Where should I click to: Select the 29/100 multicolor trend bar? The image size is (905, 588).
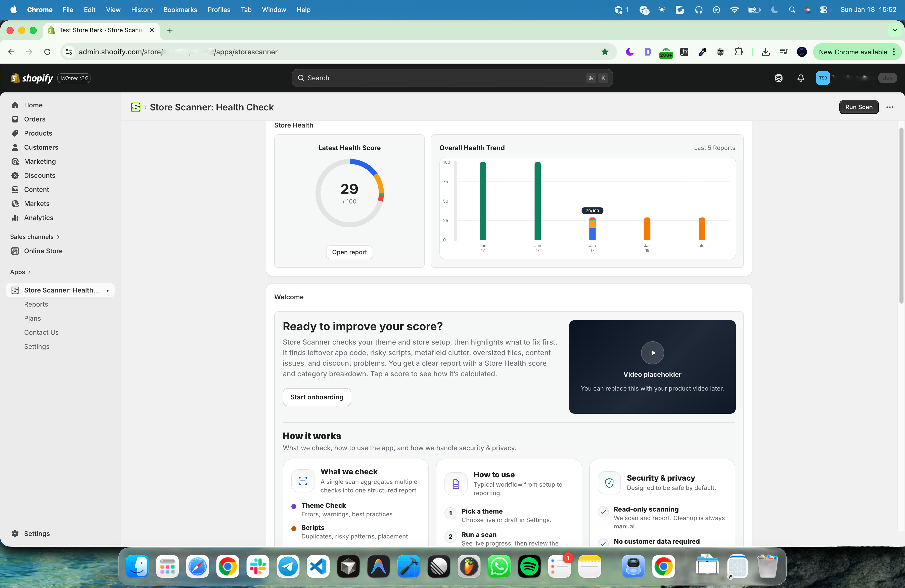click(x=592, y=229)
